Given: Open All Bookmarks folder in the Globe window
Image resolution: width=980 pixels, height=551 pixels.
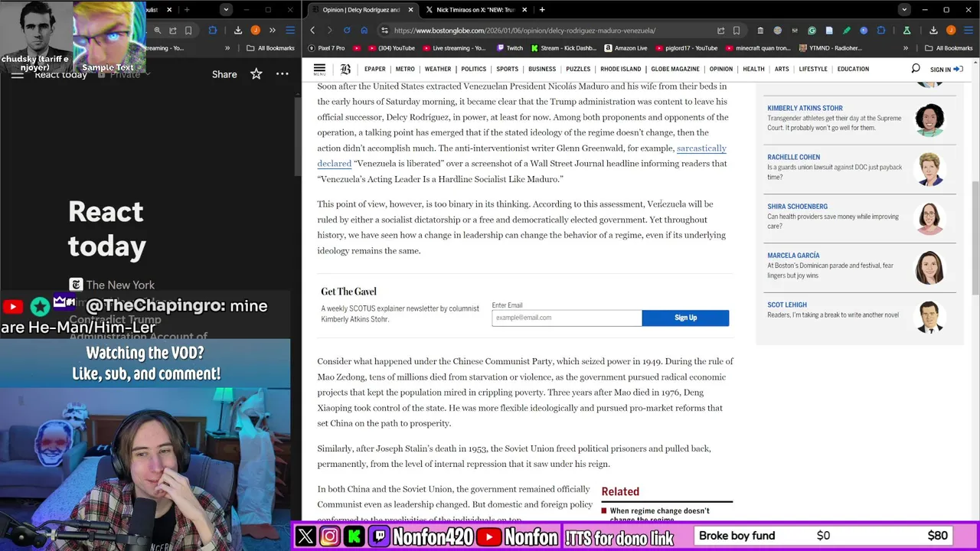Looking at the screenshot, I should (948, 48).
